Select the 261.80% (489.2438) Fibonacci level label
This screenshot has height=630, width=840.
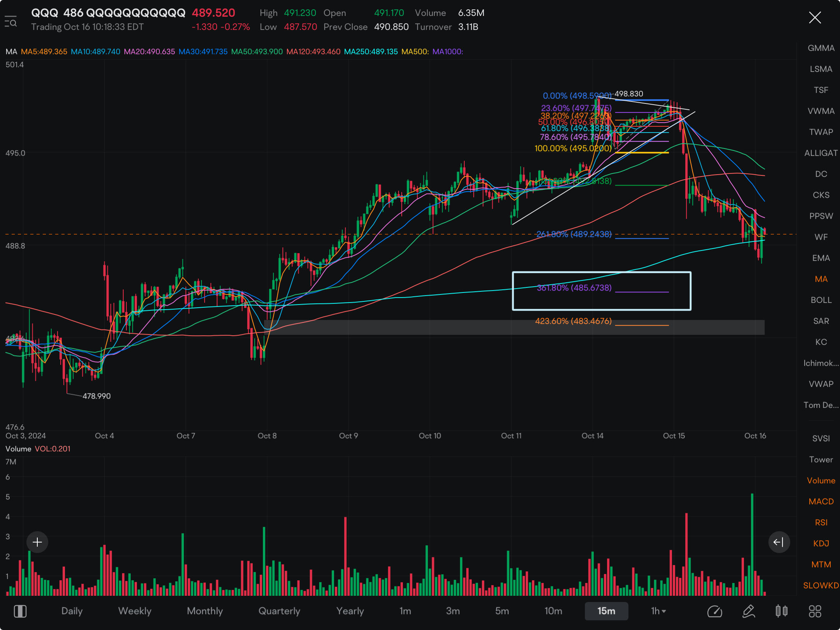(574, 234)
